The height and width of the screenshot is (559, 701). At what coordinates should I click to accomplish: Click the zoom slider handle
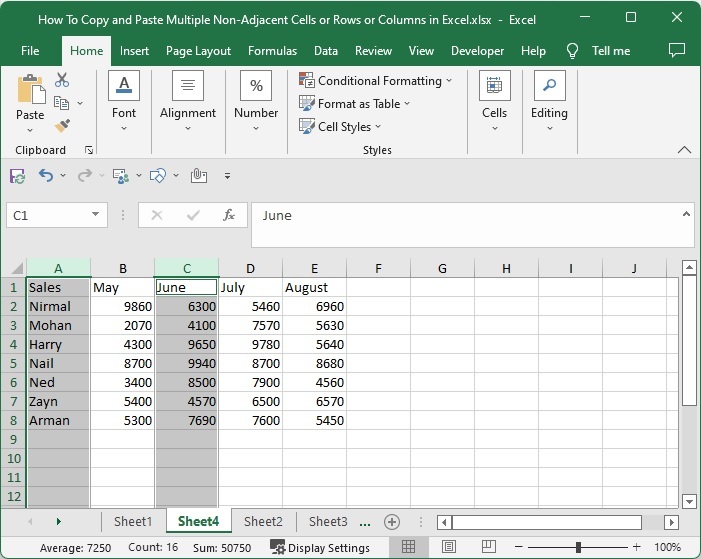click(578, 548)
